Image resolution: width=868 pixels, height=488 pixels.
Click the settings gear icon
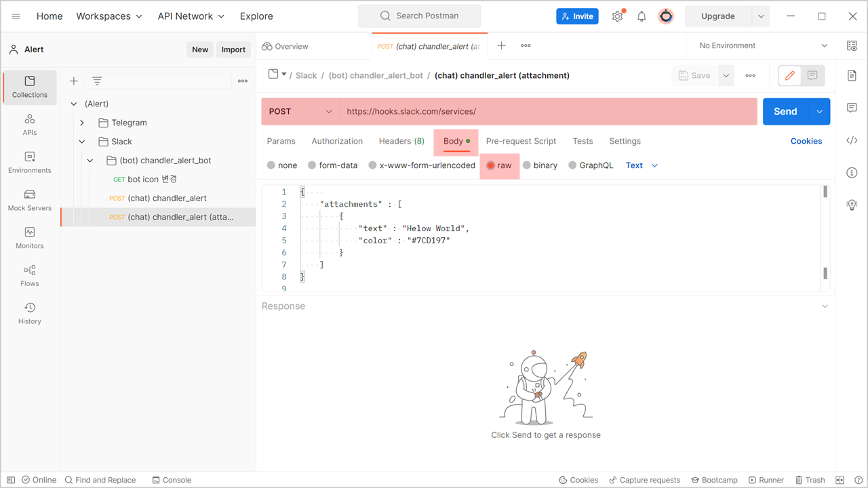point(617,16)
